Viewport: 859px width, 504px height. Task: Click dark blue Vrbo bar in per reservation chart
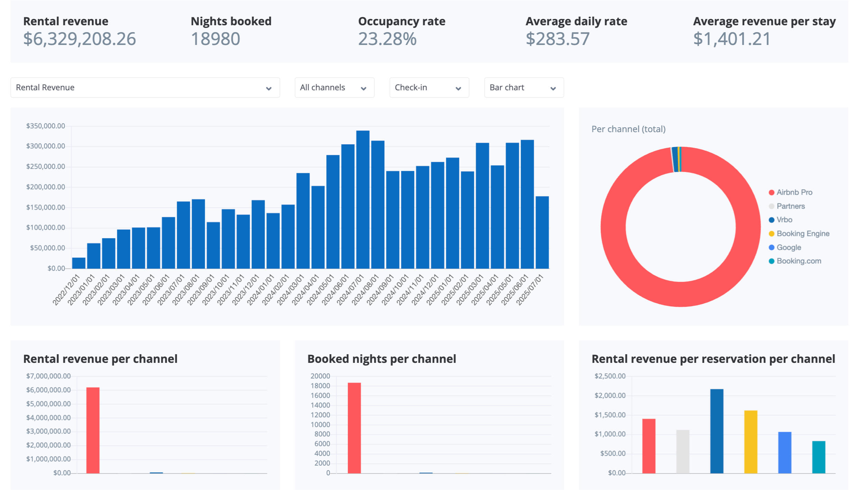pyautogui.click(x=717, y=431)
